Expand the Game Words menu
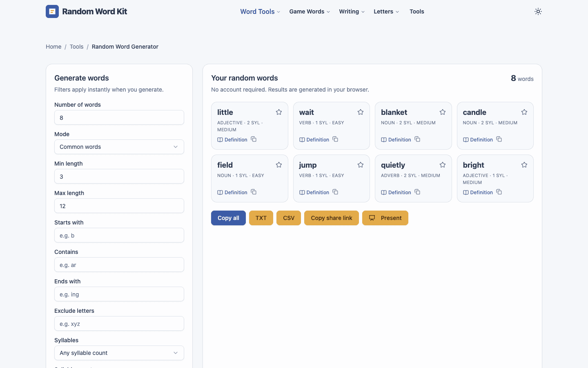 coord(310,11)
